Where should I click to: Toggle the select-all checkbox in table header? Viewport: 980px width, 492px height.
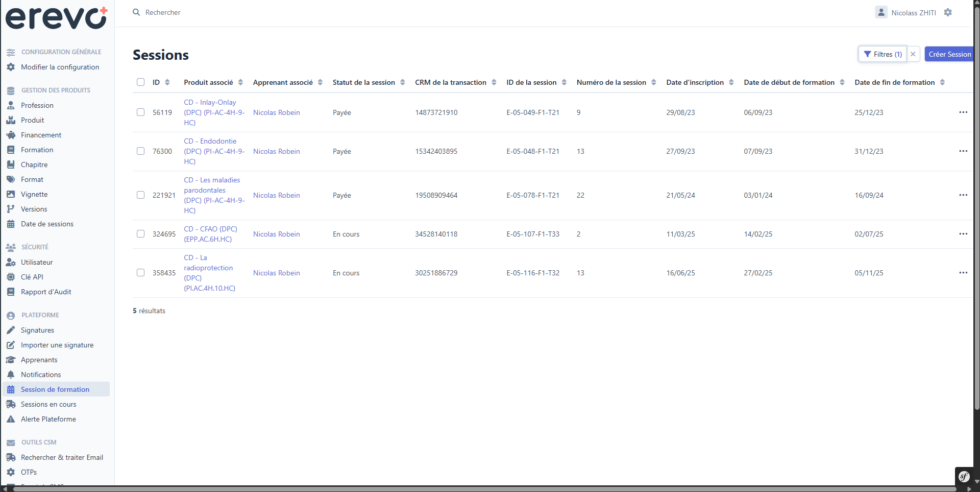point(141,82)
